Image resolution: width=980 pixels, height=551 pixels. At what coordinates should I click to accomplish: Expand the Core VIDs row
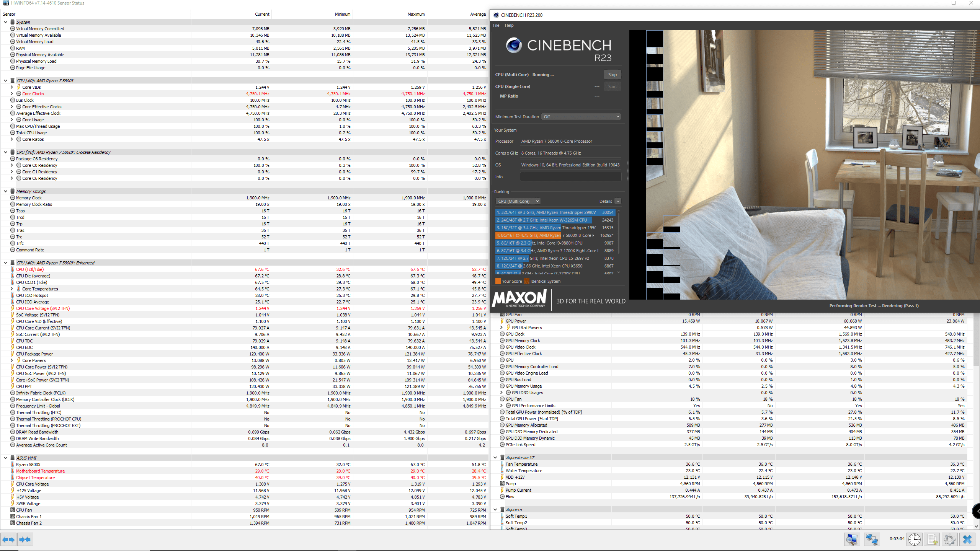tap(11, 87)
